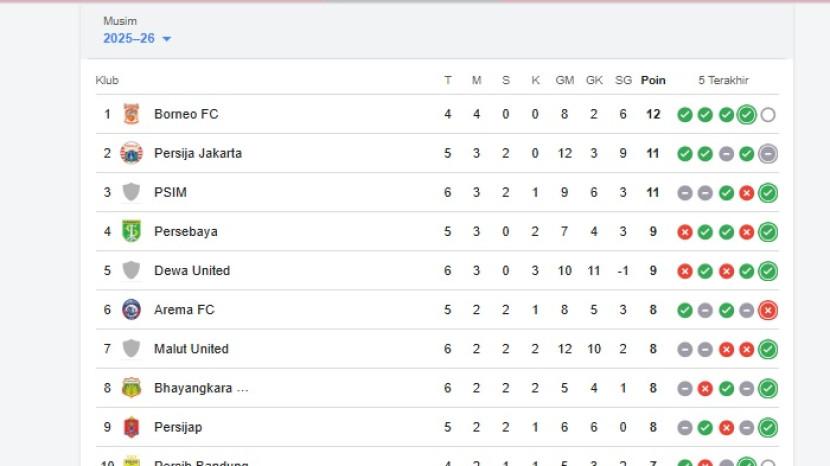Click the Persebaya green club logo
Image resolution: width=830 pixels, height=466 pixels.
click(131, 231)
